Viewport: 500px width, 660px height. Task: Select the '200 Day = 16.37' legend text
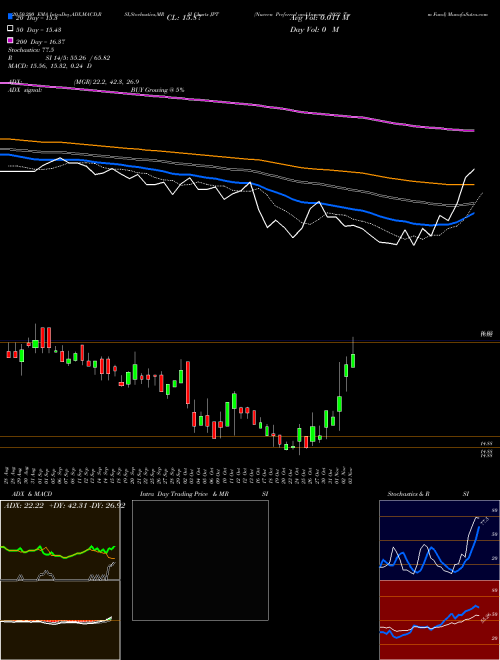(x=40, y=42)
